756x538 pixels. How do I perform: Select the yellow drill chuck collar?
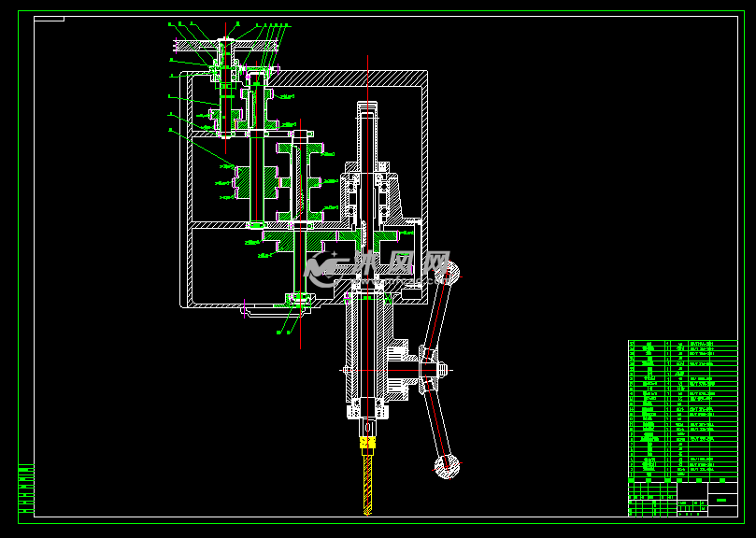(367, 441)
